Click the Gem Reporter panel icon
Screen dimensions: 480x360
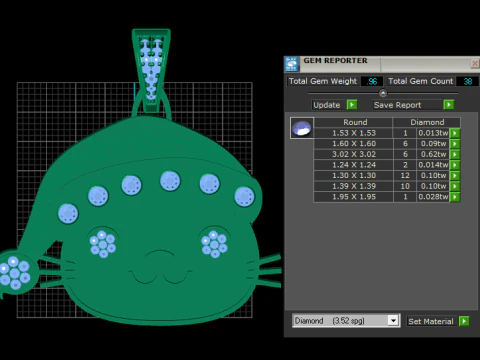pos(292,64)
